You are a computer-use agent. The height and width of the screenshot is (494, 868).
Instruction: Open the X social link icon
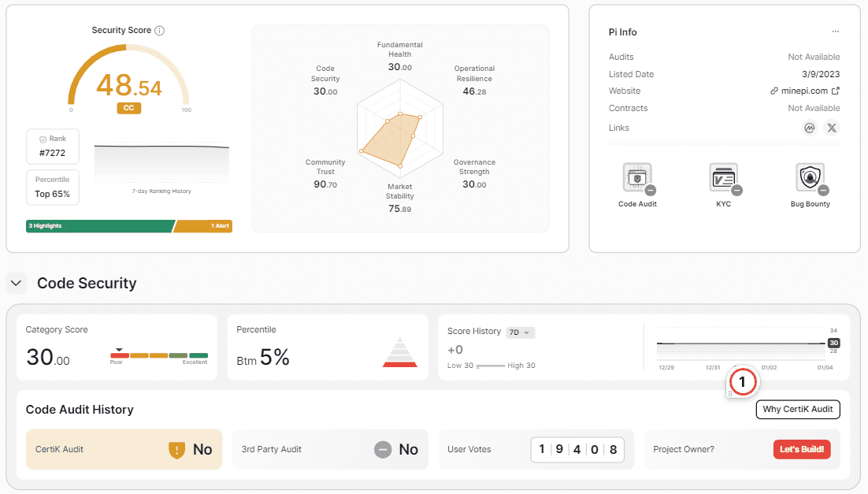832,128
